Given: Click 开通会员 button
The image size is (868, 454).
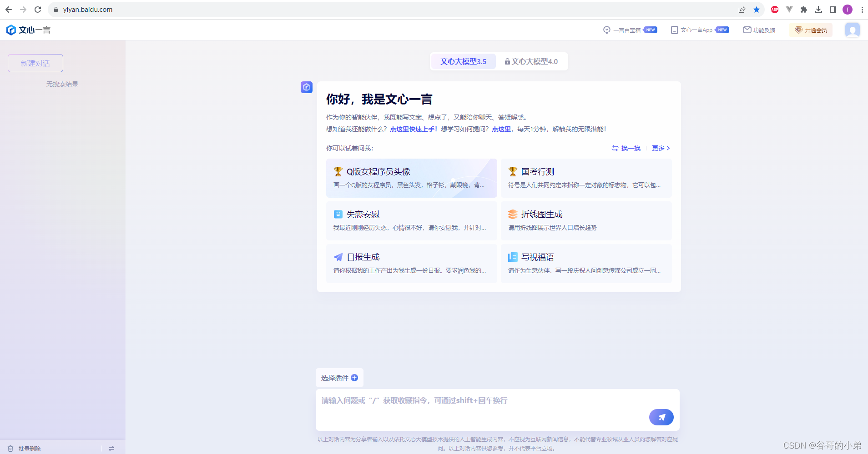Looking at the screenshot, I should (x=811, y=30).
